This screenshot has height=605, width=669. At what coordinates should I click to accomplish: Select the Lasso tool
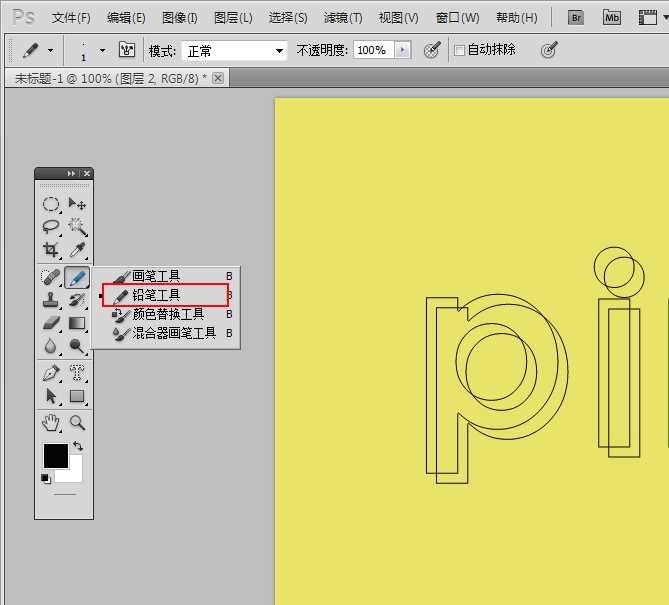click(50, 227)
